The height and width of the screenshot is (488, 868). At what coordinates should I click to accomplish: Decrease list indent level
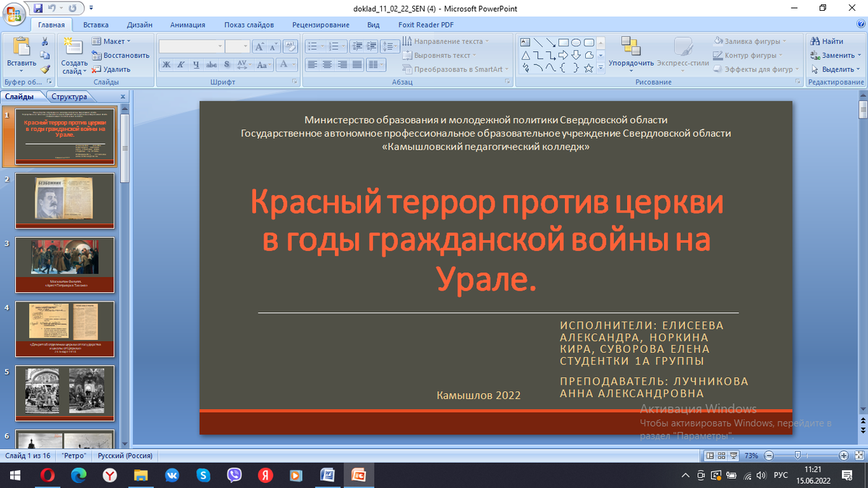pyautogui.click(x=356, y=46)
